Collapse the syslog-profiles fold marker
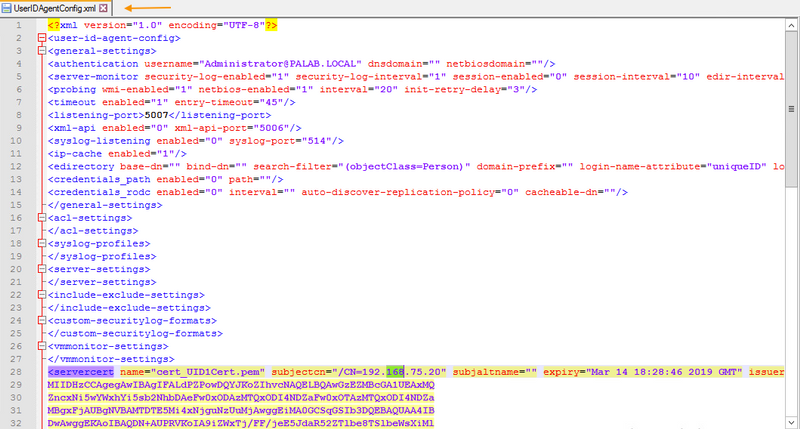The image size is (800, 429). (42, 243)
